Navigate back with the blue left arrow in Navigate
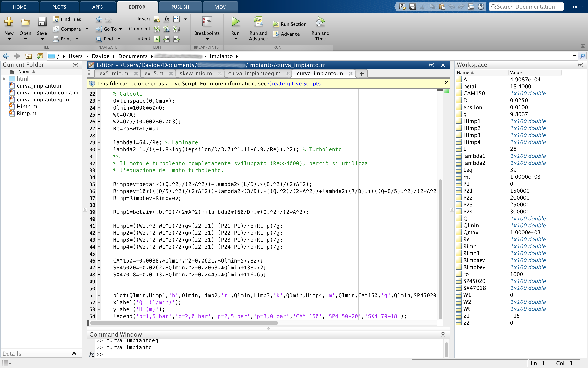This screenshot has height=368, width=588. point(99,19)
